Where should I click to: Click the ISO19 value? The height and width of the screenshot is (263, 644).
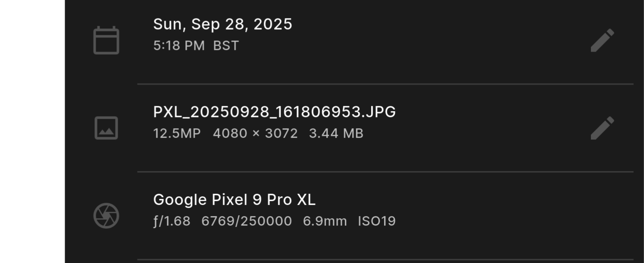tap(377, 221)
